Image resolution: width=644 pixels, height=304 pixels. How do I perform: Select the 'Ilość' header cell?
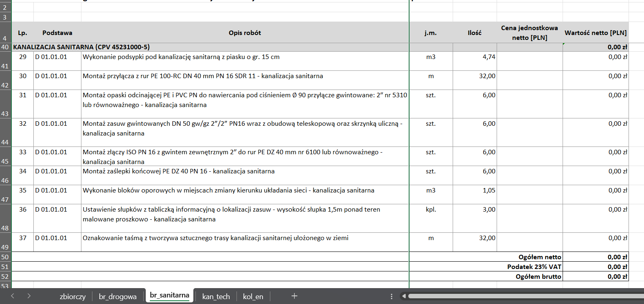(x=475, y=33)
